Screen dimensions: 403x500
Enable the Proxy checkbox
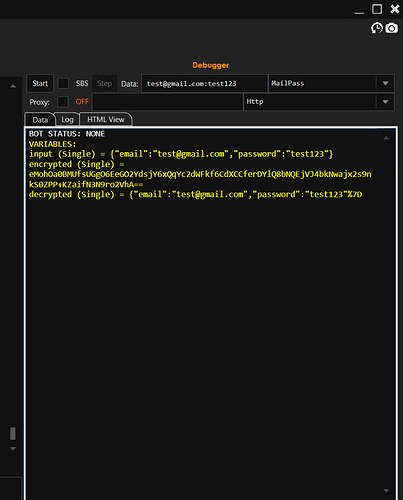click(x=63, y=102)
